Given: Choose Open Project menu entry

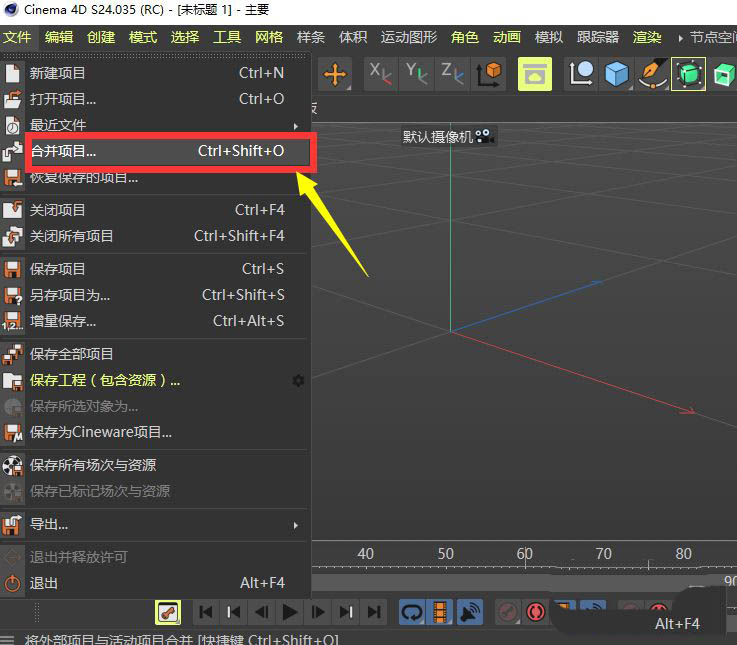Looking at the screenshot, I should coord(155,99).
